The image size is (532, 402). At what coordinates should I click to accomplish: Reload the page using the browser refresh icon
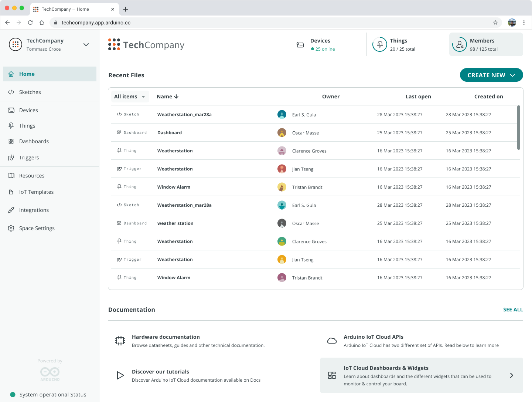pos(30,23)
